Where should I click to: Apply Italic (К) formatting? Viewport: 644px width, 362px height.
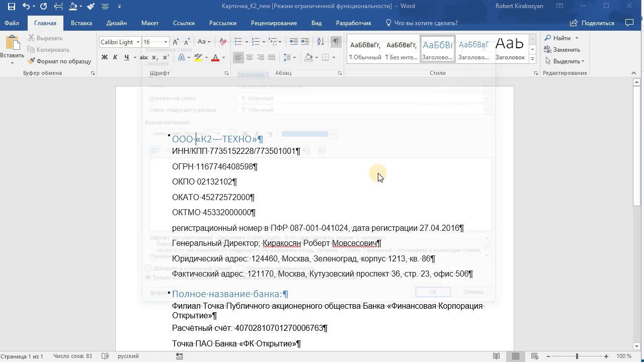pyautogui.click(x=115, y=57)
